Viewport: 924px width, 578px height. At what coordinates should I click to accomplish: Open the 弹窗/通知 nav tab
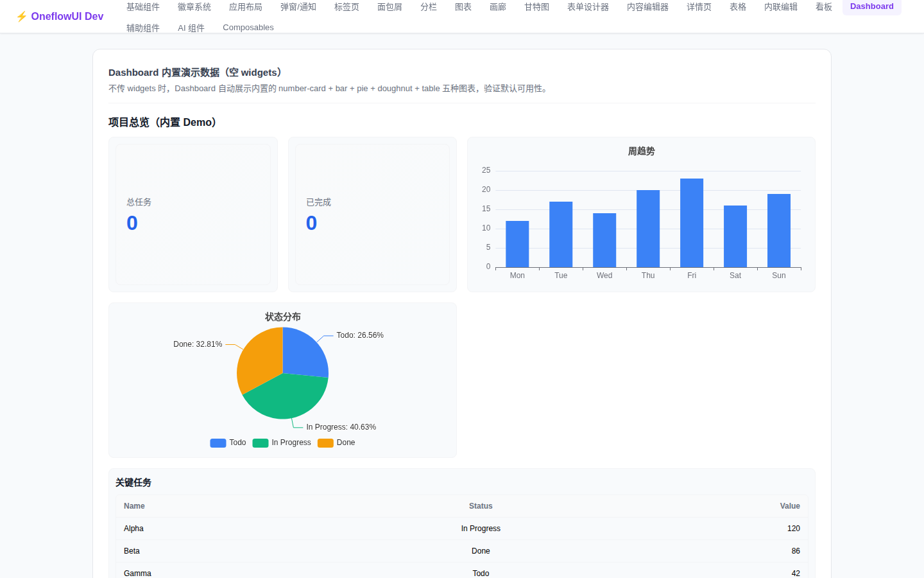(298, 7)
